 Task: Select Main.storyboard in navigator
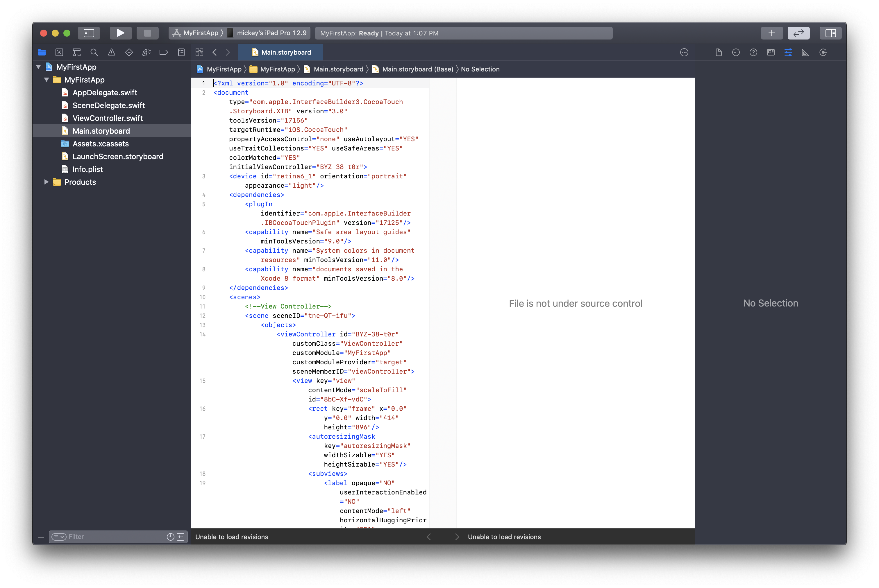(x=112, y=131)
